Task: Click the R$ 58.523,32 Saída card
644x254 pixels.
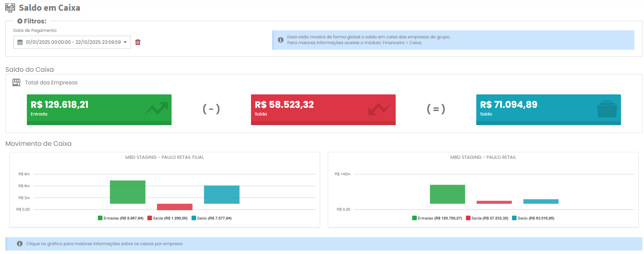Action: pyautogui.click(x=323, y=109)
